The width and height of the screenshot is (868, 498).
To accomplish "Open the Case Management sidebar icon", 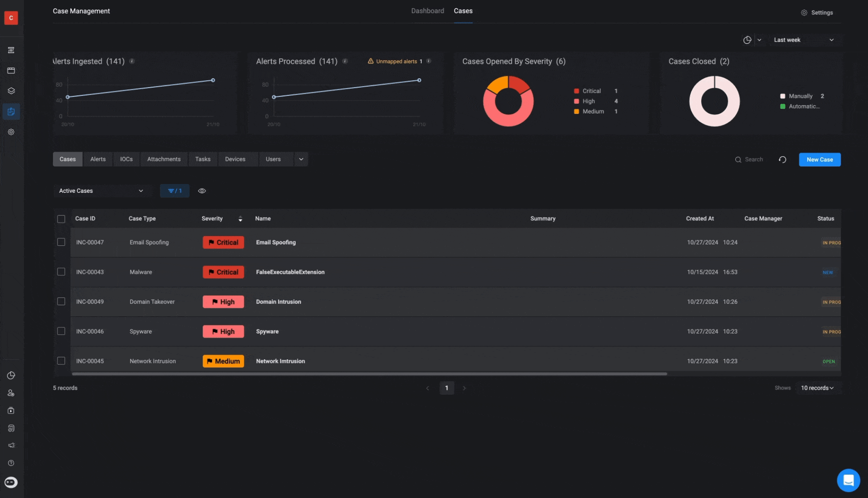I will click(11, 112).
